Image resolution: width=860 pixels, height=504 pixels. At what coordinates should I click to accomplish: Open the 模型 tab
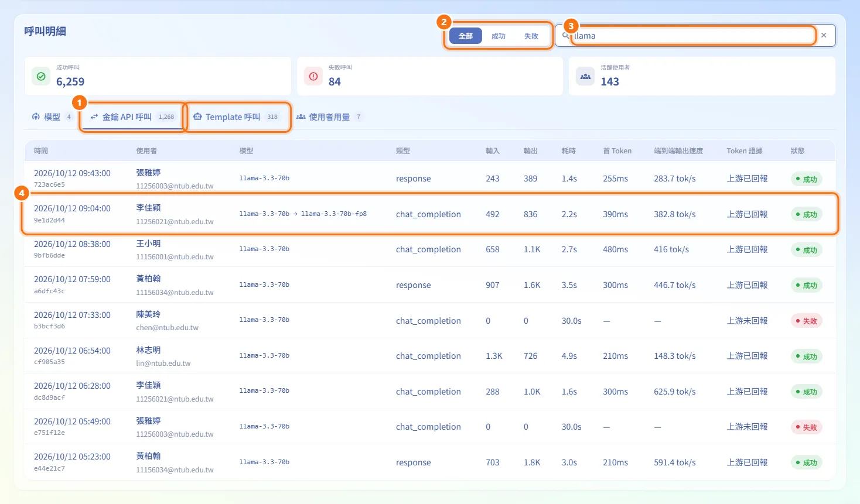pyautogui.click(x=52, y=116)
